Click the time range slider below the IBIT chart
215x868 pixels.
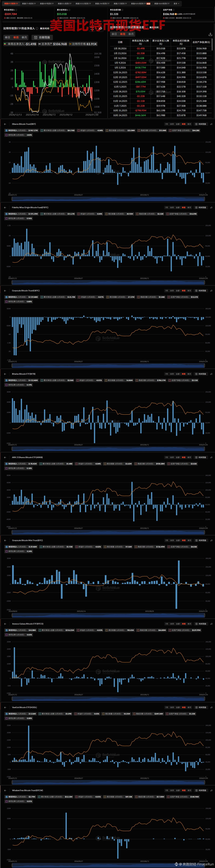coord(108,199)
